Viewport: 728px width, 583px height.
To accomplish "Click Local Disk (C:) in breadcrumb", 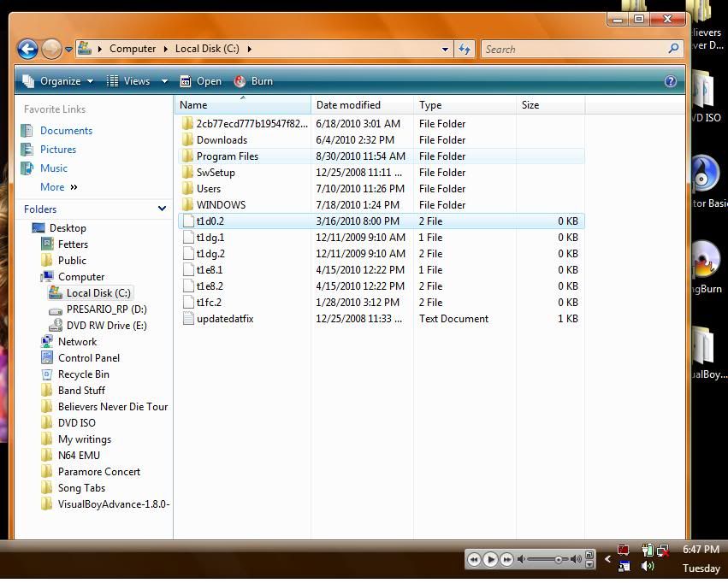I will point(207,49).
